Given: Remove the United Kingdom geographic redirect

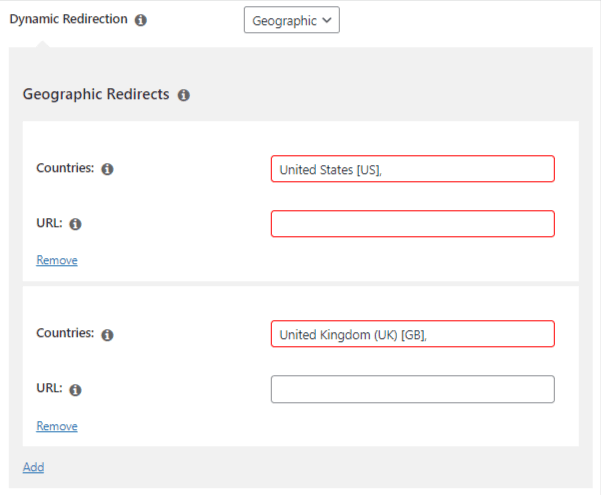Looking at the screenshot, I should [x=57, y=426].
